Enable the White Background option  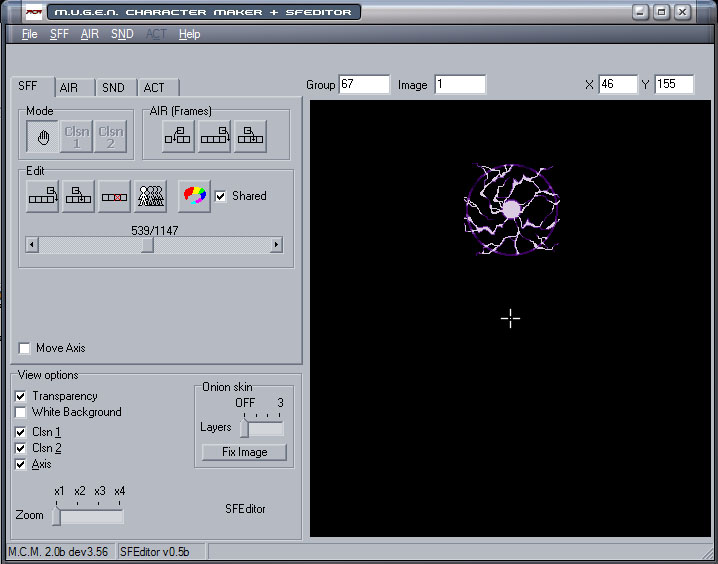pyautogui.click(x=21, y=412)
